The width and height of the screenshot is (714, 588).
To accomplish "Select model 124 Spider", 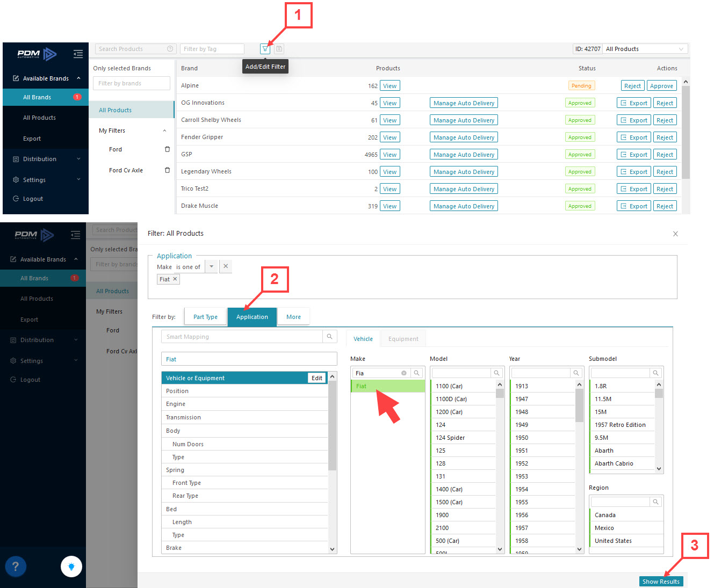I will [x=464, y=438].
